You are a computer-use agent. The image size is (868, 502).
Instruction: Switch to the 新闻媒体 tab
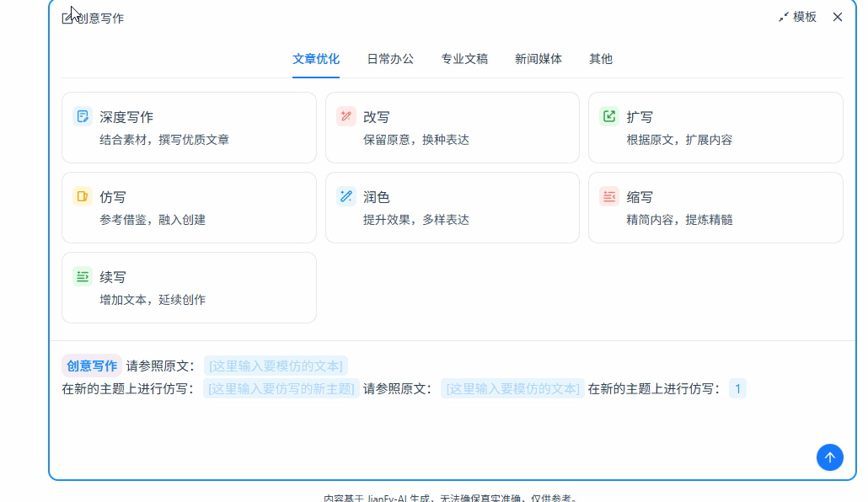[538, 59]
